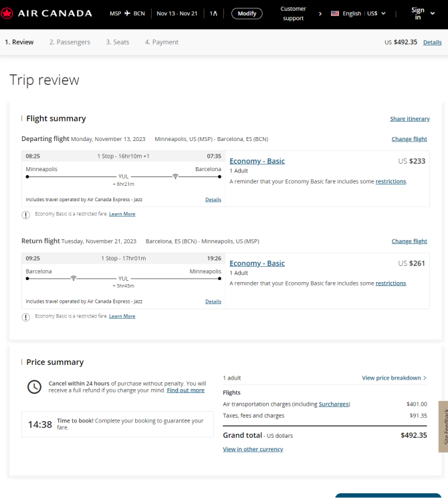Open the Sign in dropdown

point(423,13)
